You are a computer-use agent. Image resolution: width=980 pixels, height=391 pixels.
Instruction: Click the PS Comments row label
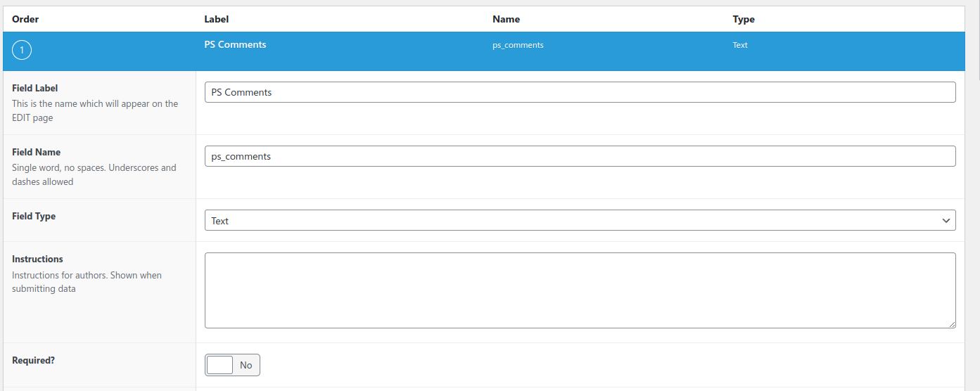pyautogui.click(x=235, y=44)
